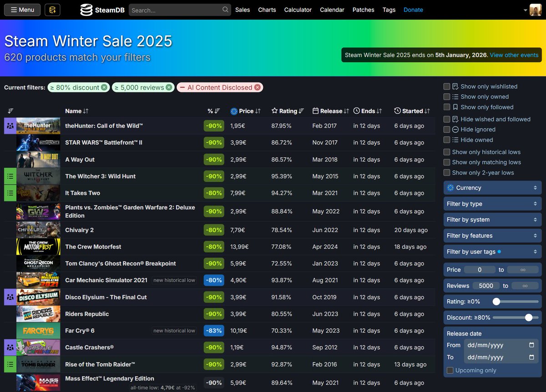Click the yellow database icon beside Menu
546x392 pixels.
(x=52, y=10)
